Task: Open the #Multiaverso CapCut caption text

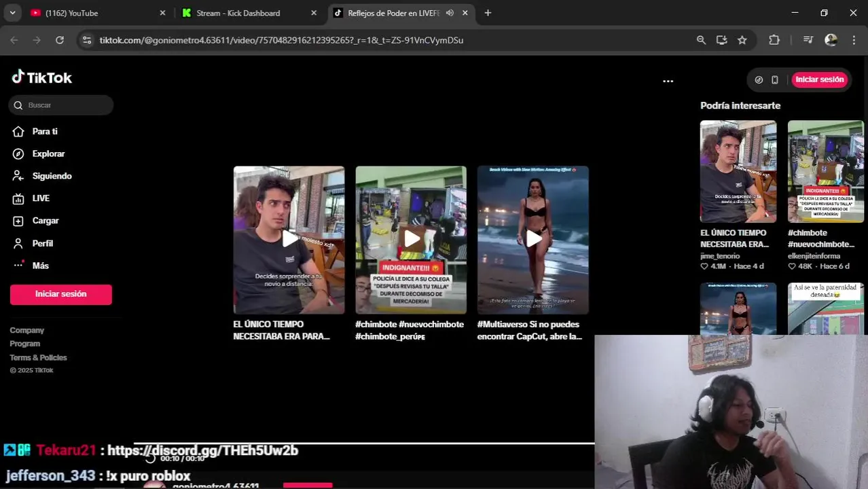Action: [x=530, y=330]
